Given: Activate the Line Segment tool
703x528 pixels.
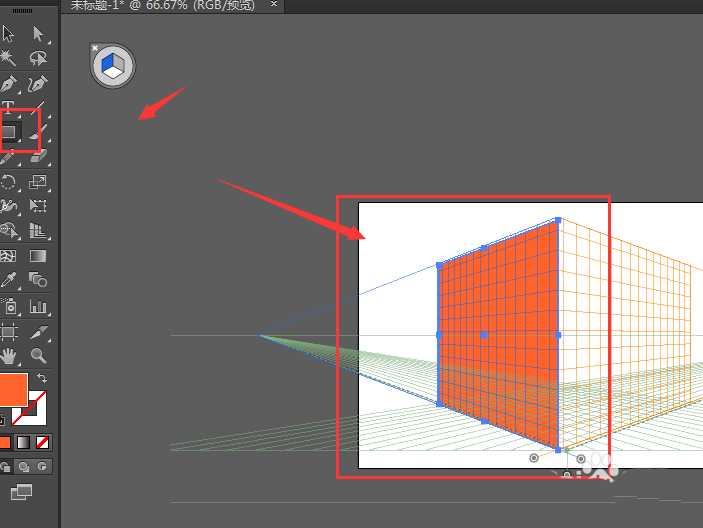Looking at the screenshot, I should [x=39, y=107].
